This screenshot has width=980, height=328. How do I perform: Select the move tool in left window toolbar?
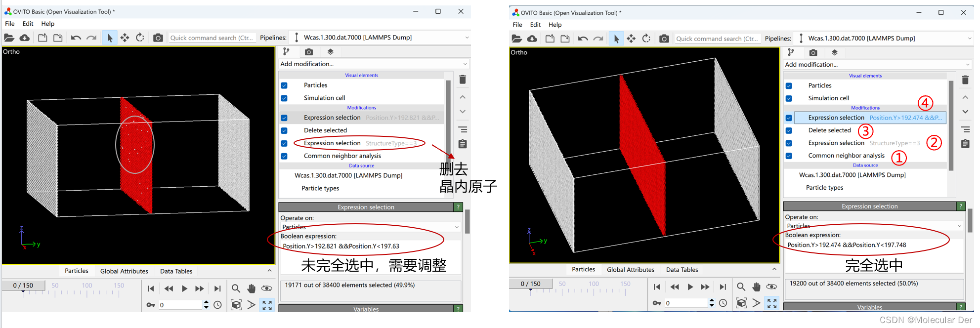coord(125,38)
